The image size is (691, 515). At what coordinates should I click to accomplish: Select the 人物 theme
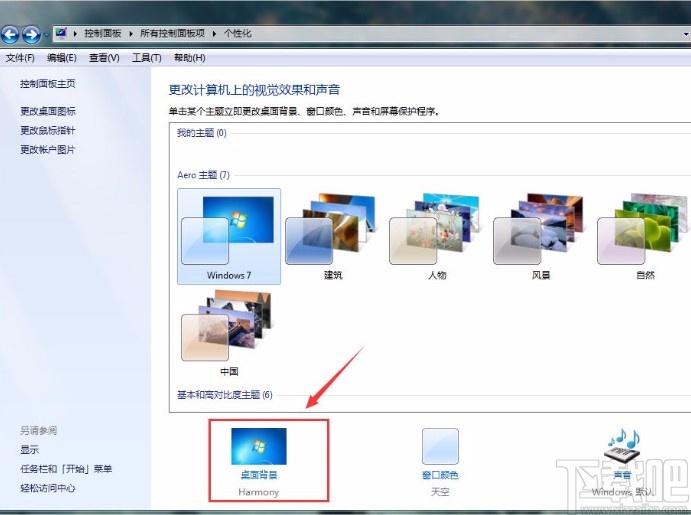coord(437,237)
